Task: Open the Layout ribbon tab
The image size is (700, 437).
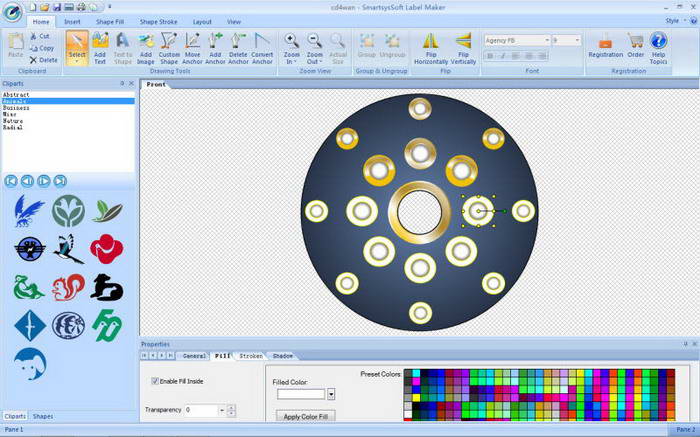Action: pyautogui.click(x=202, y=21)
